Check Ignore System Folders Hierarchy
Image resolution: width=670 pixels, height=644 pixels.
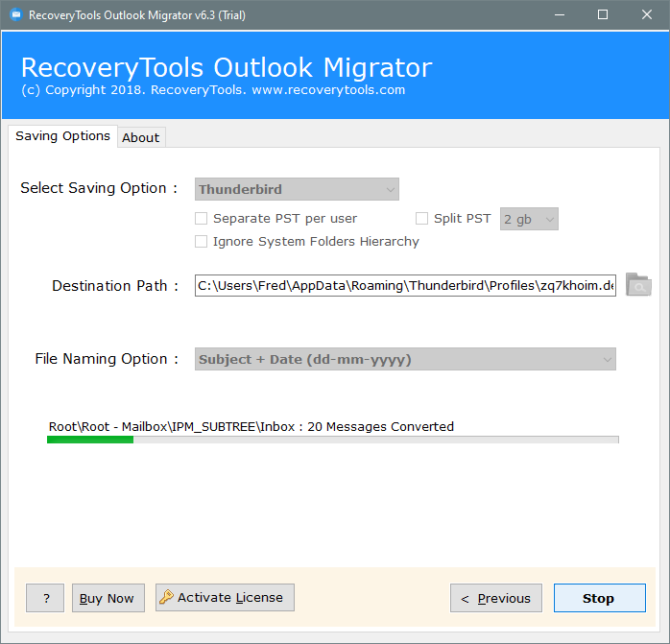point(201,242)
